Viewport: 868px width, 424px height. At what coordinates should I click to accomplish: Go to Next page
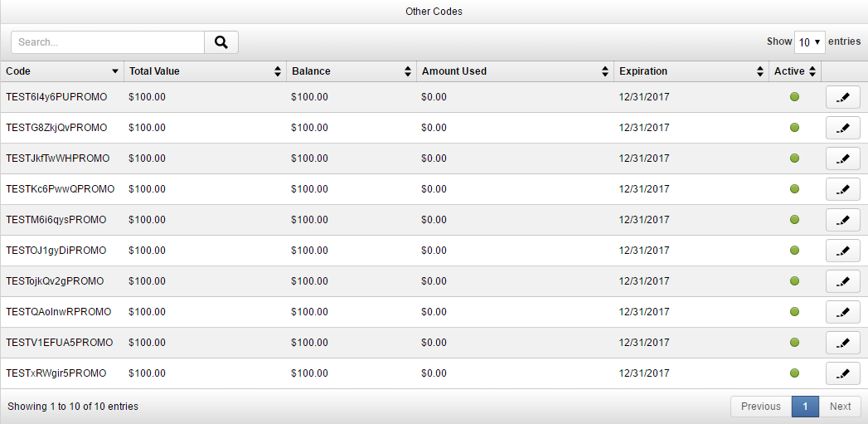coord(840,407)
